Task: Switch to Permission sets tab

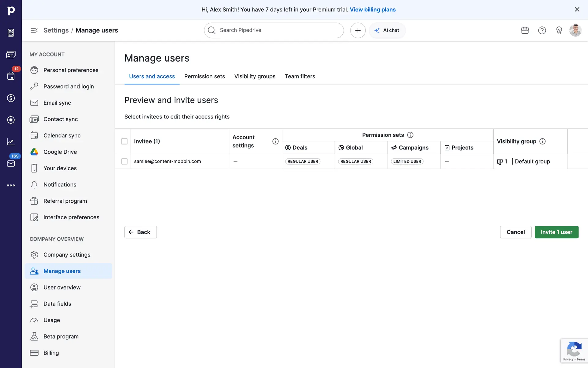Action: (x=205, y=76)
